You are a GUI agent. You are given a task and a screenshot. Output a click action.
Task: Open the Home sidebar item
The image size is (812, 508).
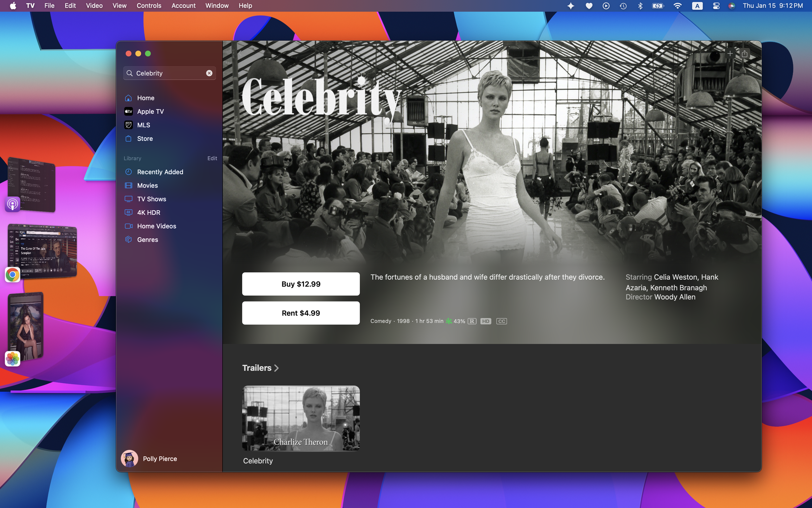click(x=145, y=98)
